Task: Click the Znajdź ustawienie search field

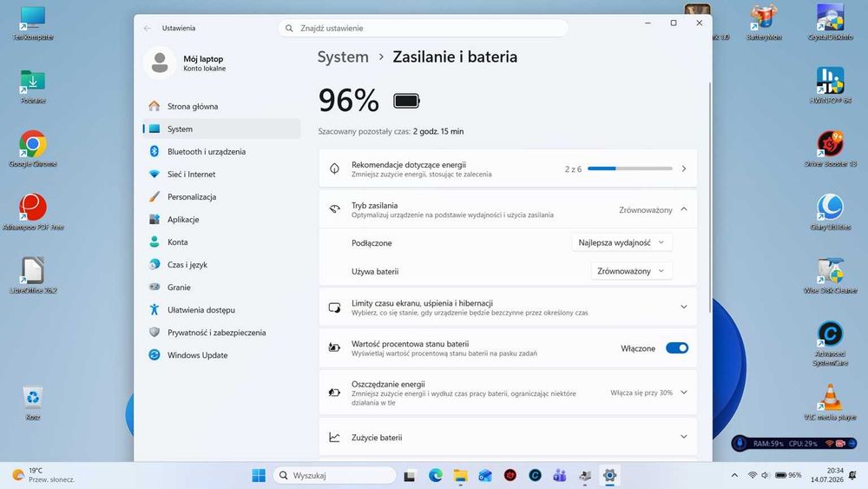Action: (423, 29)
